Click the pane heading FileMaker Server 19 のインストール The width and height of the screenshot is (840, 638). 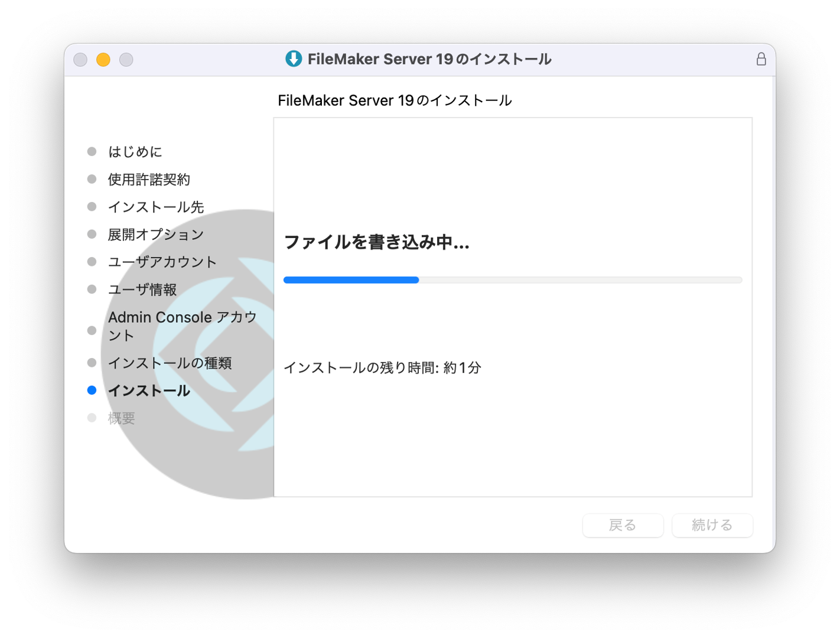tap(395, 100)
